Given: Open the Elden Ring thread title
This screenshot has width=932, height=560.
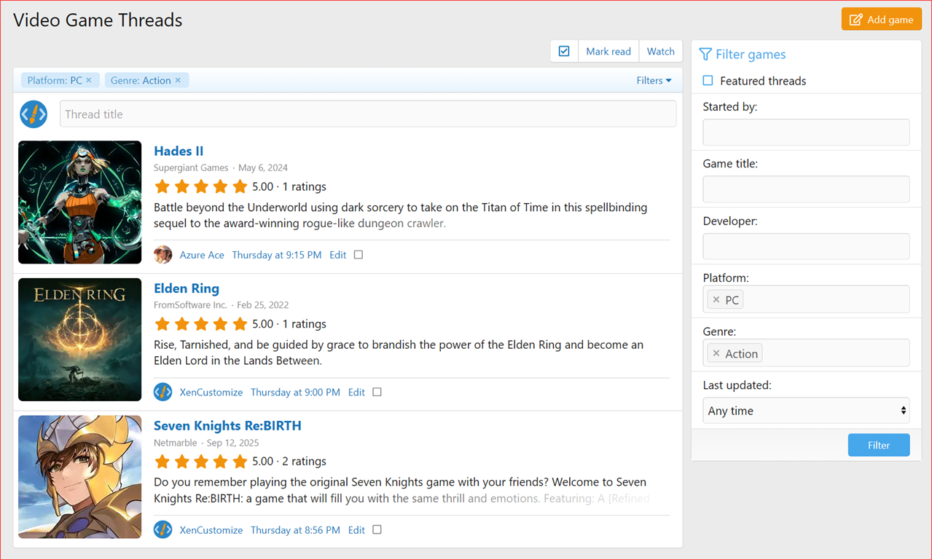Looking at the screenshot, I should click(187, 288).
